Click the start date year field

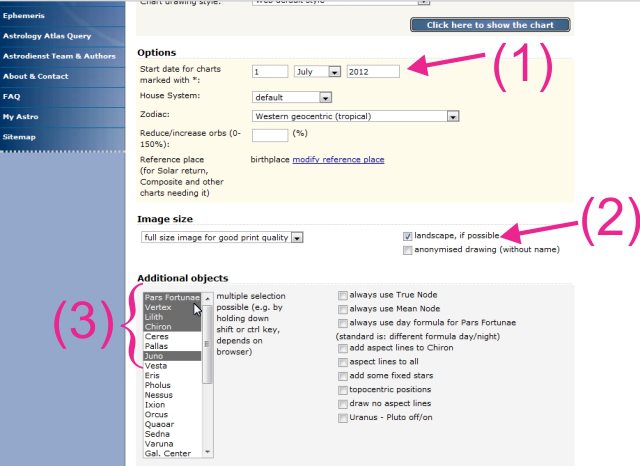(x=373, y=71)
